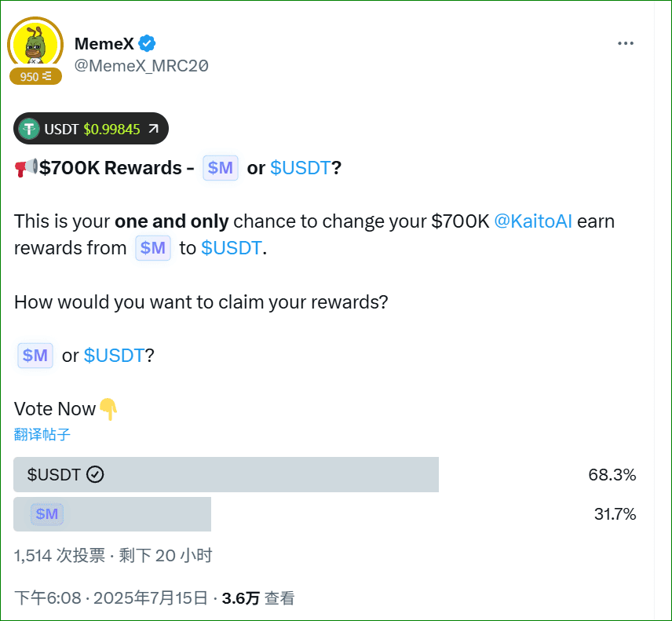672x621 pixels.
Task: Click the 950 score badge
Action: tap(35, 76)
